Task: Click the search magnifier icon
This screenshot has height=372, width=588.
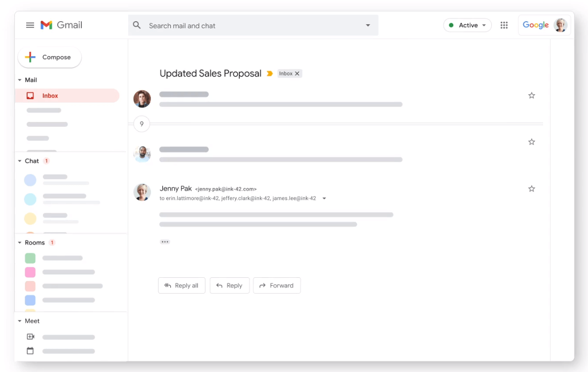Action: pos(137,25)
